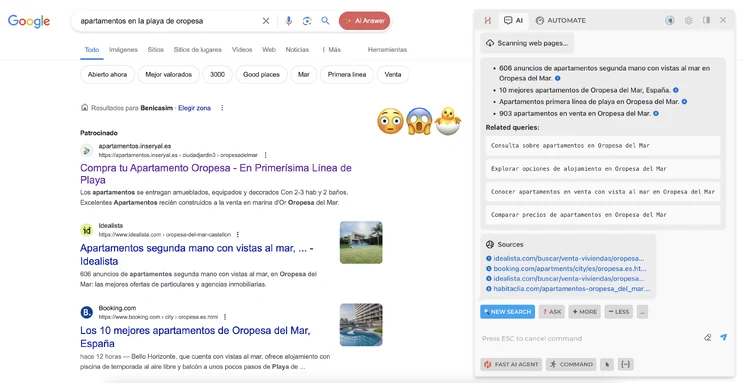
Task: Switch to the AUTOMATE tab in the sidebar
Action: pyautogui.click(x=561, y=20)
